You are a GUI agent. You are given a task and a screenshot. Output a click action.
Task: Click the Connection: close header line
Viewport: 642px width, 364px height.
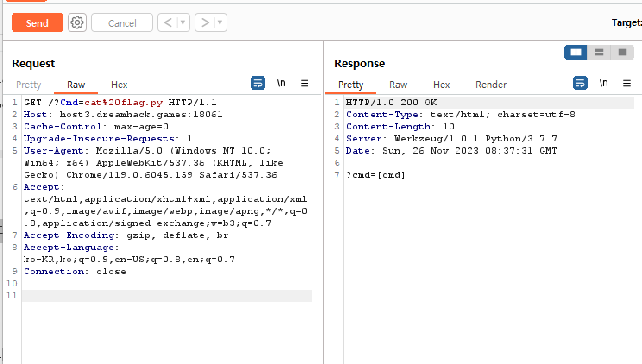point(75,271)
